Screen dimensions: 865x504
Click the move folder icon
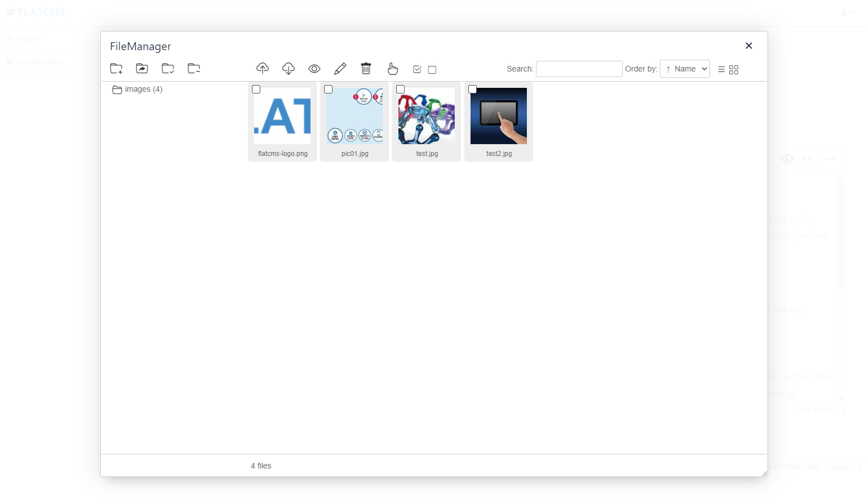[142, 69]
